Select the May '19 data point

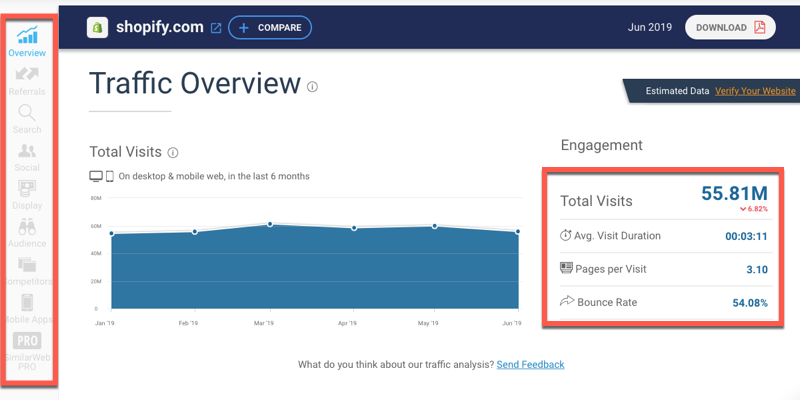click(x=435, y=226)
